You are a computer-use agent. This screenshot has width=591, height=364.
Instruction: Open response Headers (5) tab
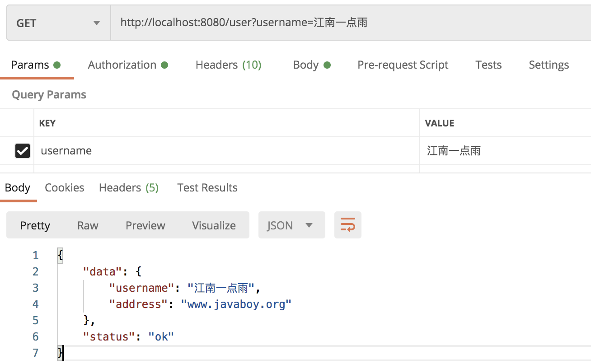click(129, 188)
